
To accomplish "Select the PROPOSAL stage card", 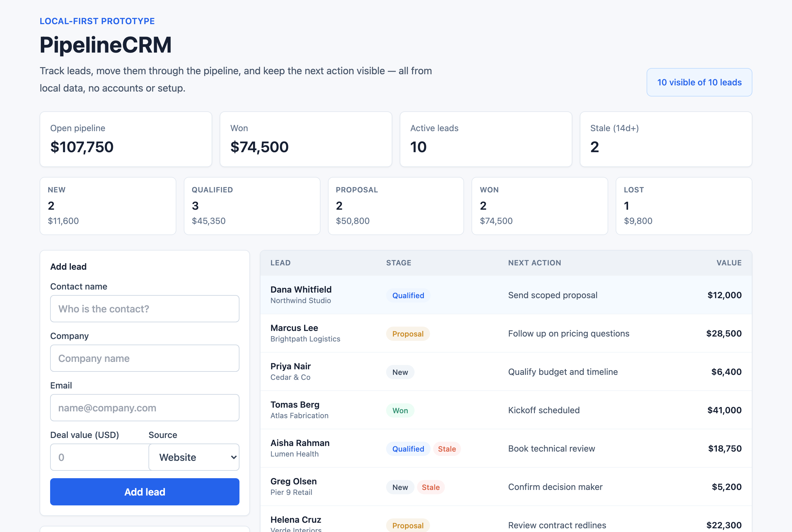I will coord(396,206).
